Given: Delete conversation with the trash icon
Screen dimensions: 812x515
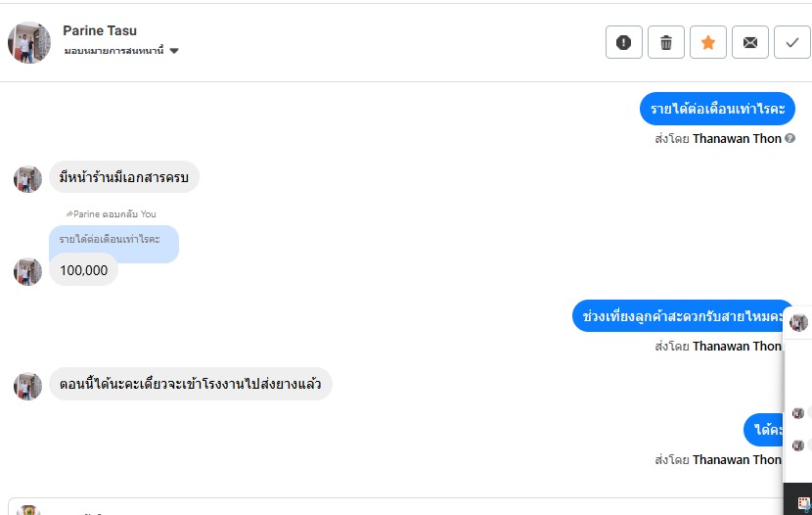Looking at the screenshot, I should click(666, 42).
